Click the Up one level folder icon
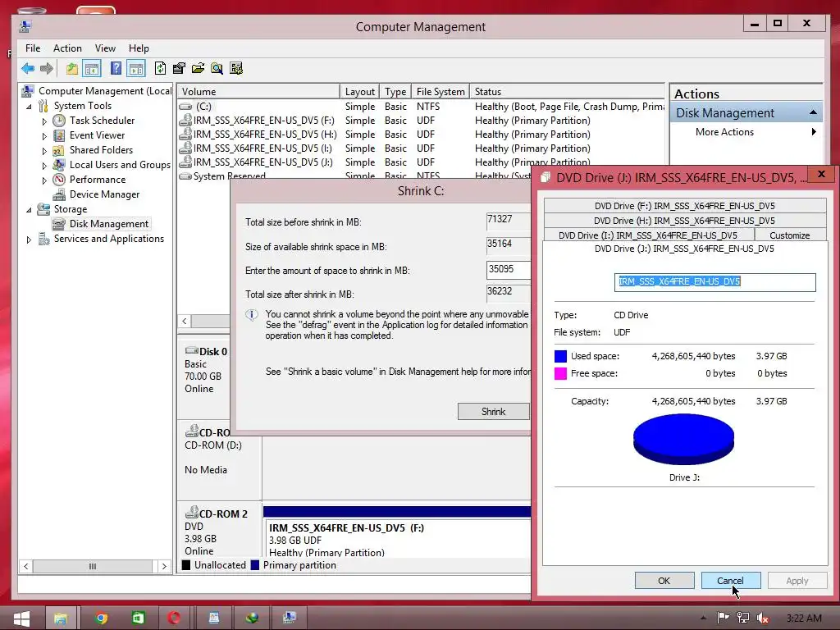Image resolution: width=840 pixels, height=630 pixels. point(72,69)
